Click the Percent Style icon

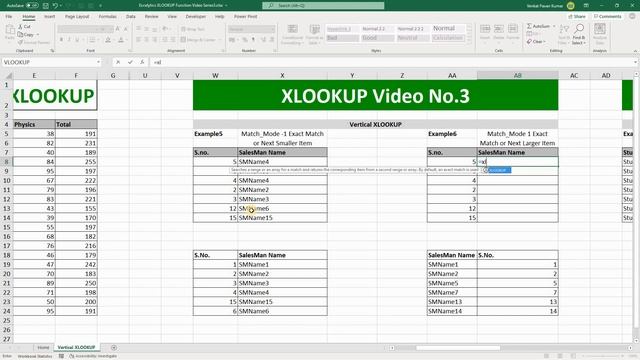coord(245,40)
